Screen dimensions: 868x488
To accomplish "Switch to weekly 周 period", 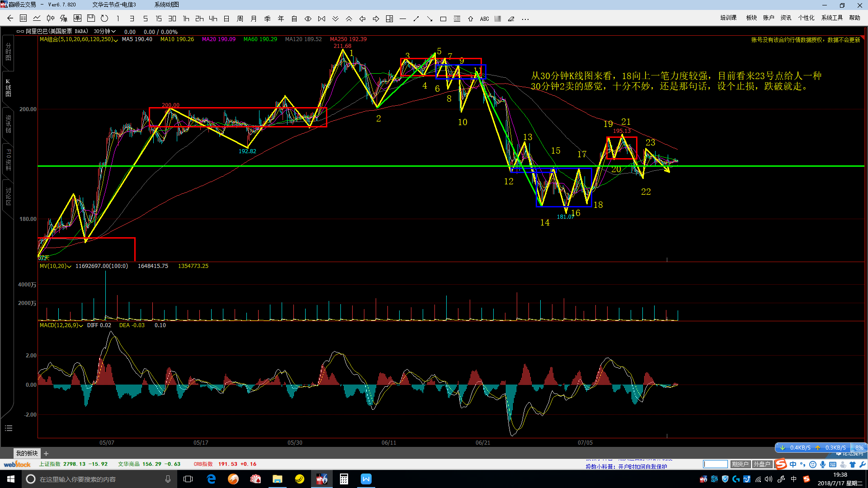I will (x=240, y=19).
